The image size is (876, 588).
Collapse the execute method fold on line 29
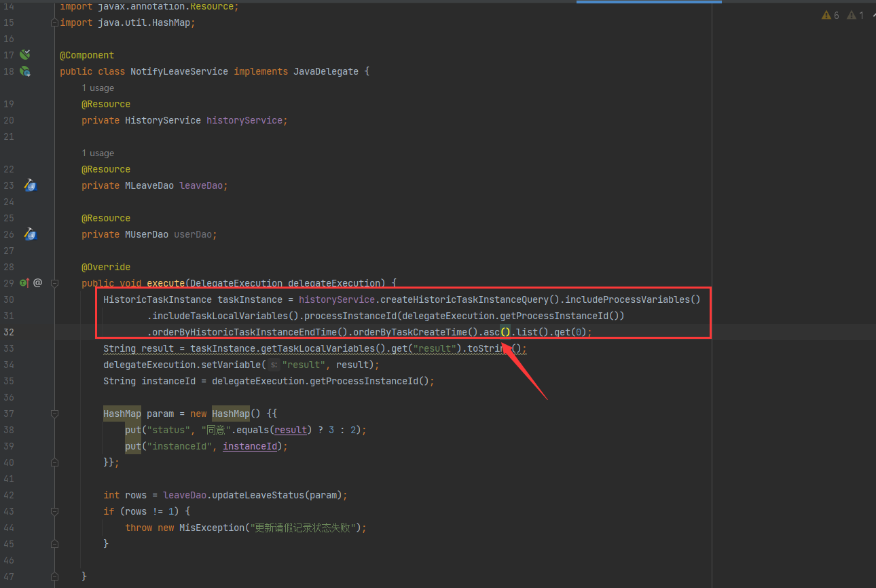54,283
